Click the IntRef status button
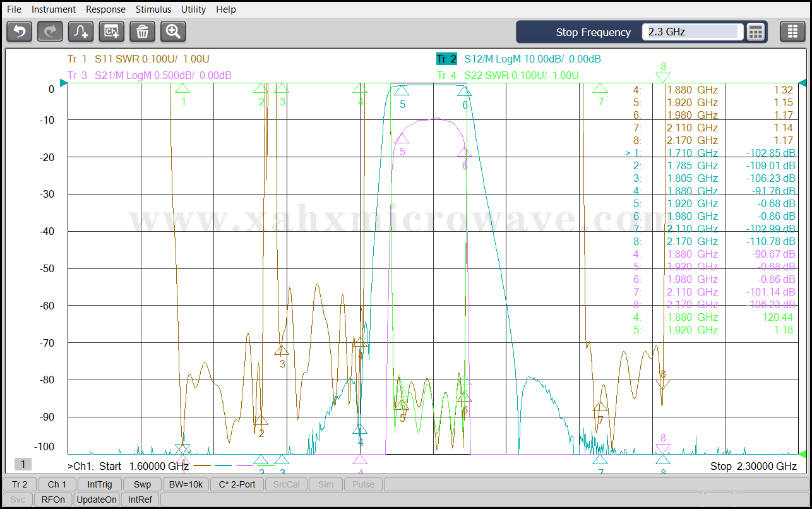Screen dimensions: 812x509 click(140, 500)
